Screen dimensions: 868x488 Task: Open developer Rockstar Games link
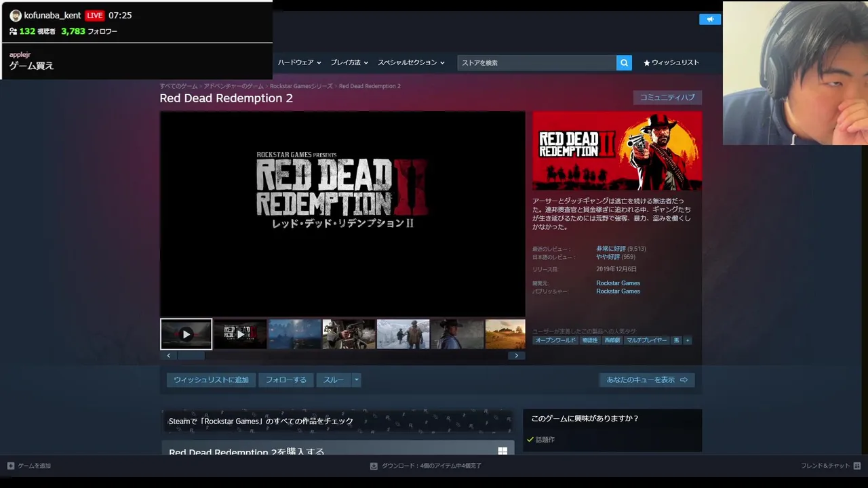[618, 283]
